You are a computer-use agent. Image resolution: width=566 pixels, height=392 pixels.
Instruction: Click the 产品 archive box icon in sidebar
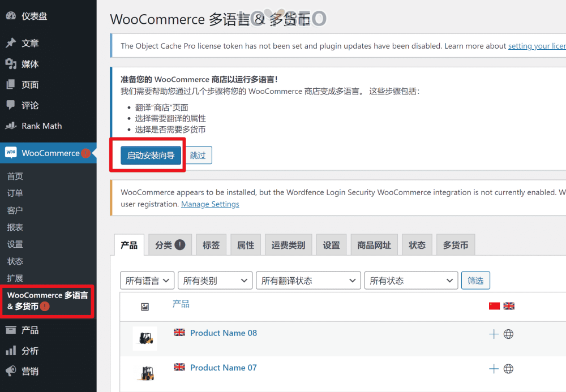tap(11, 330)
